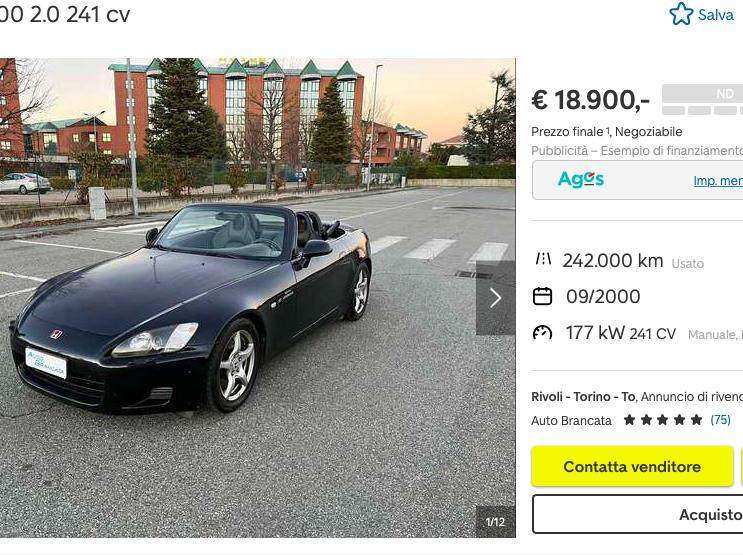Viewport: 743px width, 555px height.
Task: Click the Pubblicità financing example text
Action: click(637, 151)
